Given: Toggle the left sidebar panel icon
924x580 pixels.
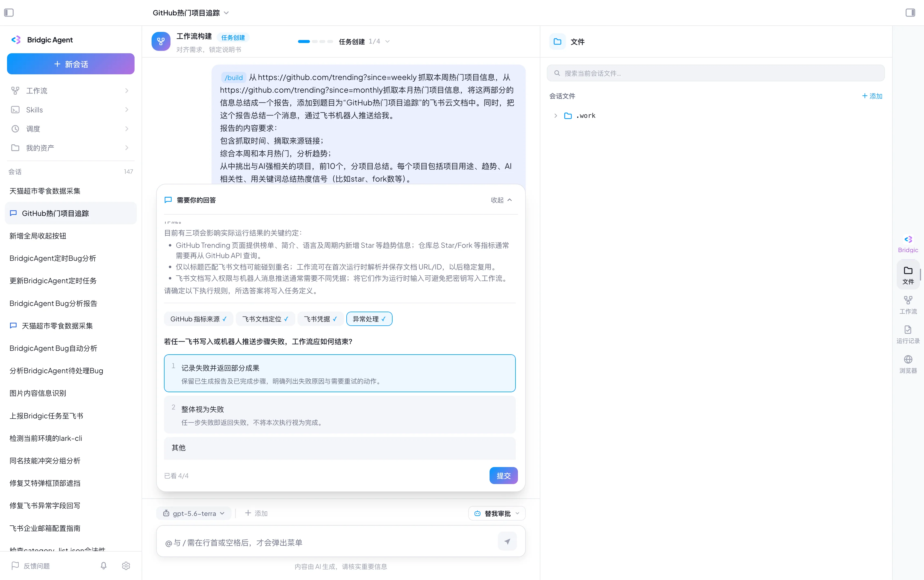Looking at the screenshot, I should point(9,13).
